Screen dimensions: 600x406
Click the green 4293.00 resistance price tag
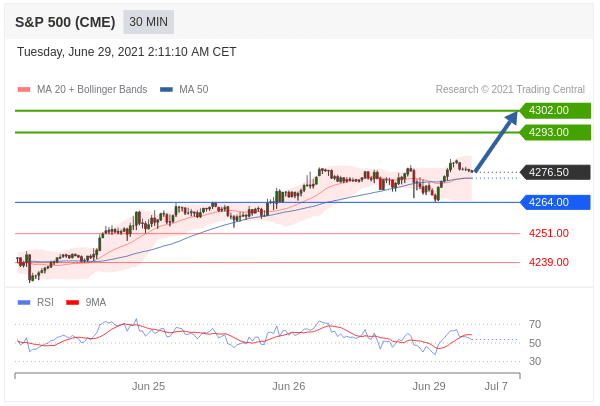tap(554, 132)
